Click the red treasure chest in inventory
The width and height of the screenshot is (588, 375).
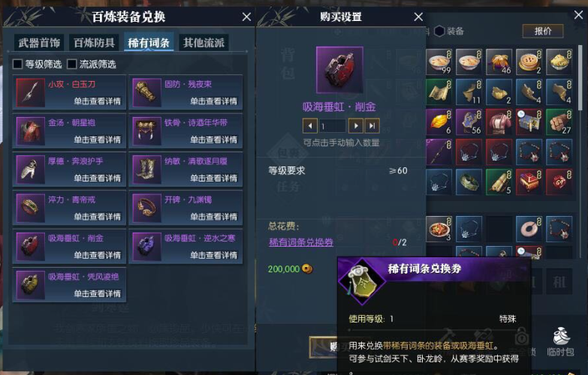[x=529, y=181]
